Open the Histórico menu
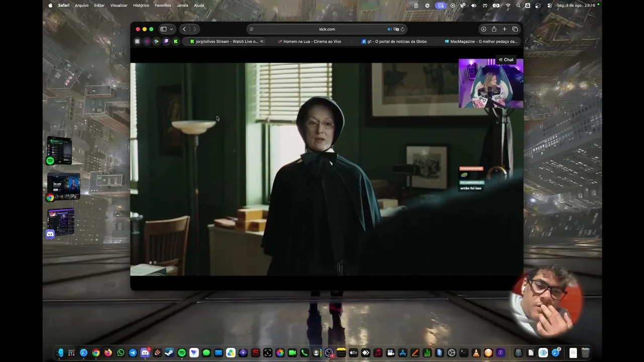The width and height of the screenshot is (644, 362). 141,6
